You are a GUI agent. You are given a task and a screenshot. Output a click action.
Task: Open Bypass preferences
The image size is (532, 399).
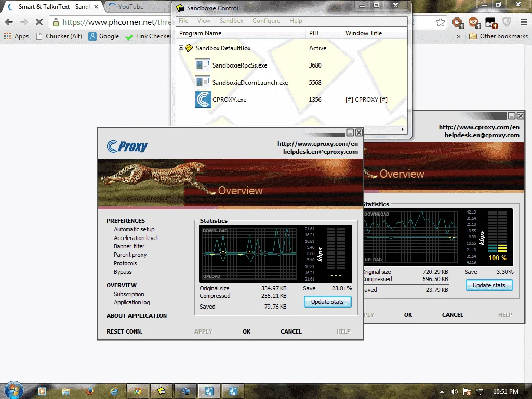pyautogui.click(x=123, y=272)
